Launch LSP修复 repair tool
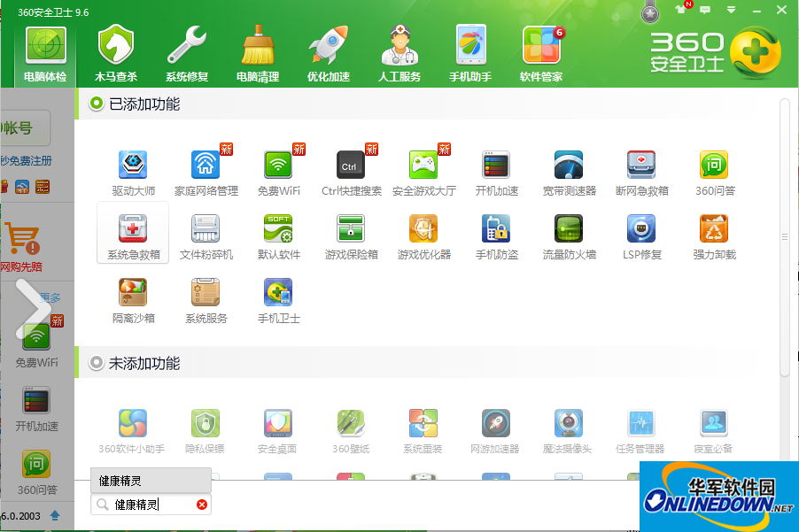The image size is (799, 532). [641, 237]
